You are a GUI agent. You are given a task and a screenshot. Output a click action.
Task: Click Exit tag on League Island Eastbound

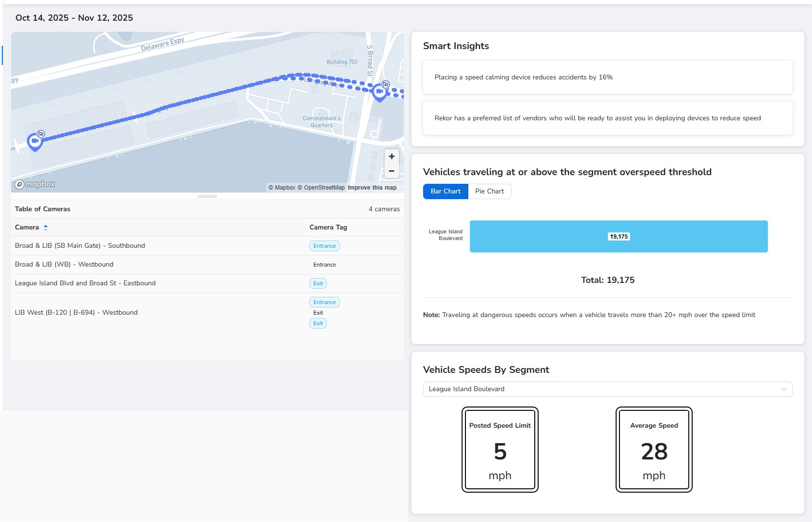click(x=318, y=283)
